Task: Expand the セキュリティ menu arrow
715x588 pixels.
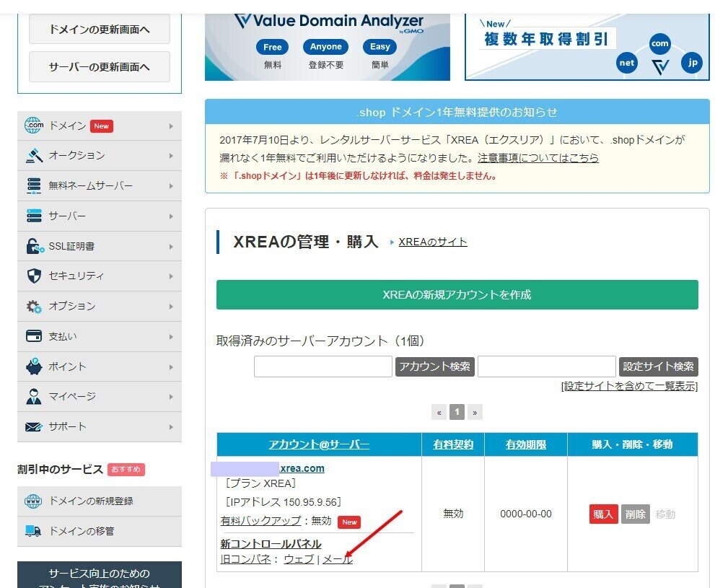Action: tap(171, 276)
